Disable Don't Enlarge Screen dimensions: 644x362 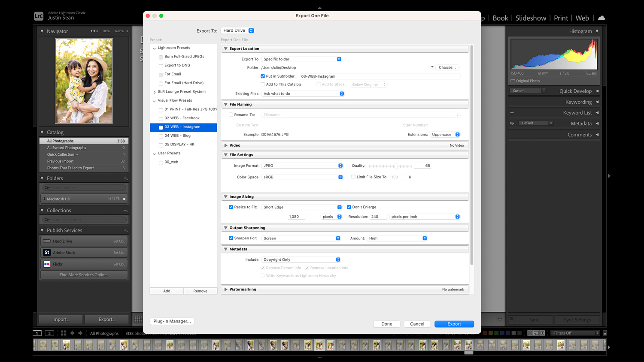[349, 207]
